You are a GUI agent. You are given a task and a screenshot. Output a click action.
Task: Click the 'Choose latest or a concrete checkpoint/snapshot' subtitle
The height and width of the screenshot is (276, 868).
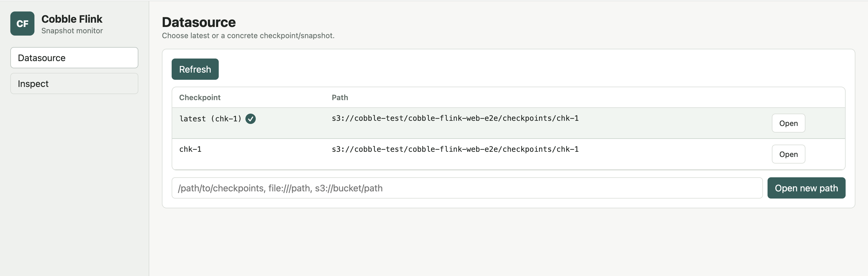click(x=248, y=36)
